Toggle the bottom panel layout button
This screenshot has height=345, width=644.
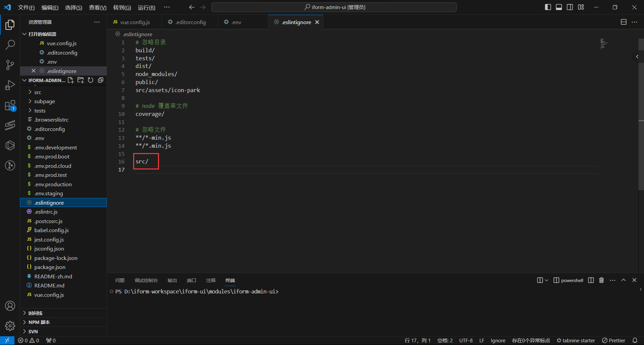tap(559, 7)
